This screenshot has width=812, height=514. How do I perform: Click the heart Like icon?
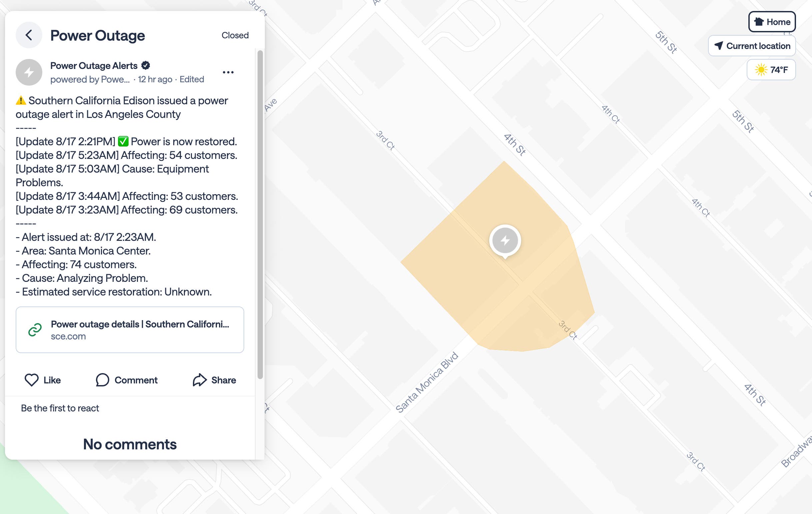tap(32, 380)
